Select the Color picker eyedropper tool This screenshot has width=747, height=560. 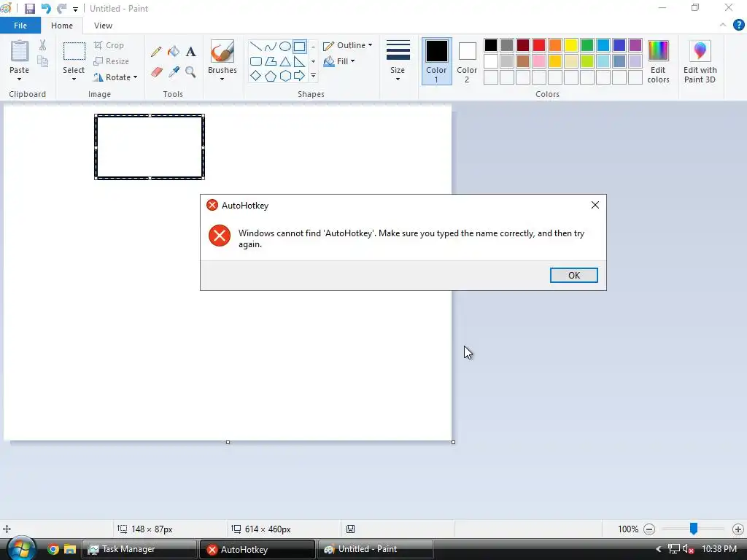[x=174, y=72]
